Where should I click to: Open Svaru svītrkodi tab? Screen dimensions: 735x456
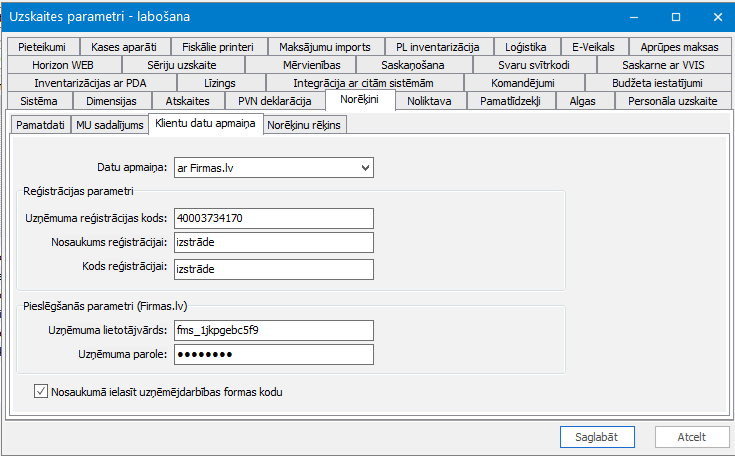coord(534,65)
